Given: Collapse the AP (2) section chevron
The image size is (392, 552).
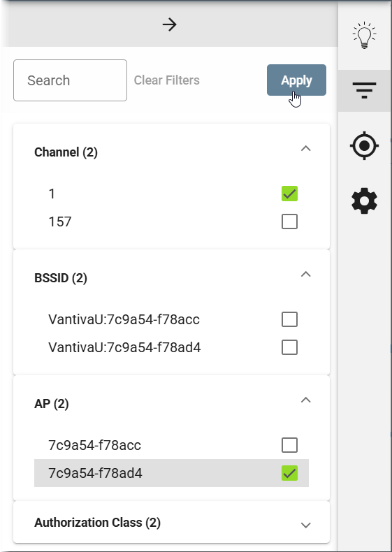Looking at the screenshot, I should 306,400.
